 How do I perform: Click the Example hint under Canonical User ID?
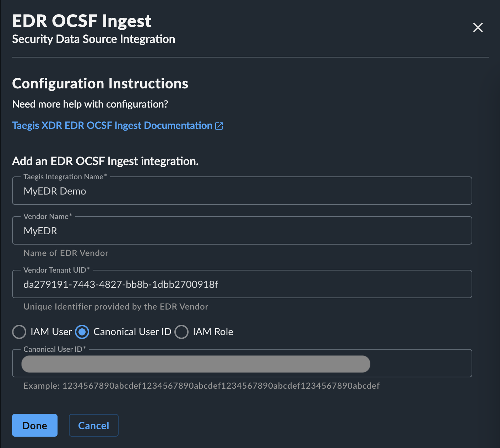tap(201, 386)
